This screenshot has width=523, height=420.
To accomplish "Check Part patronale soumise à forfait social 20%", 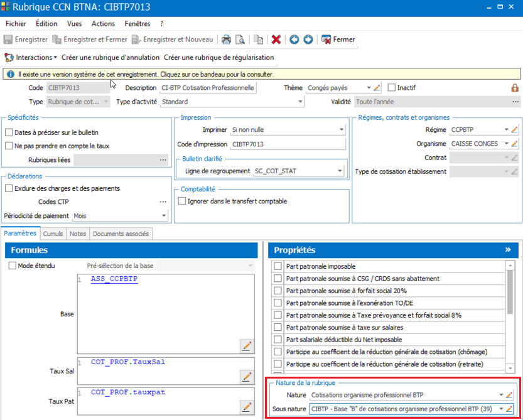I will (278, 291).
